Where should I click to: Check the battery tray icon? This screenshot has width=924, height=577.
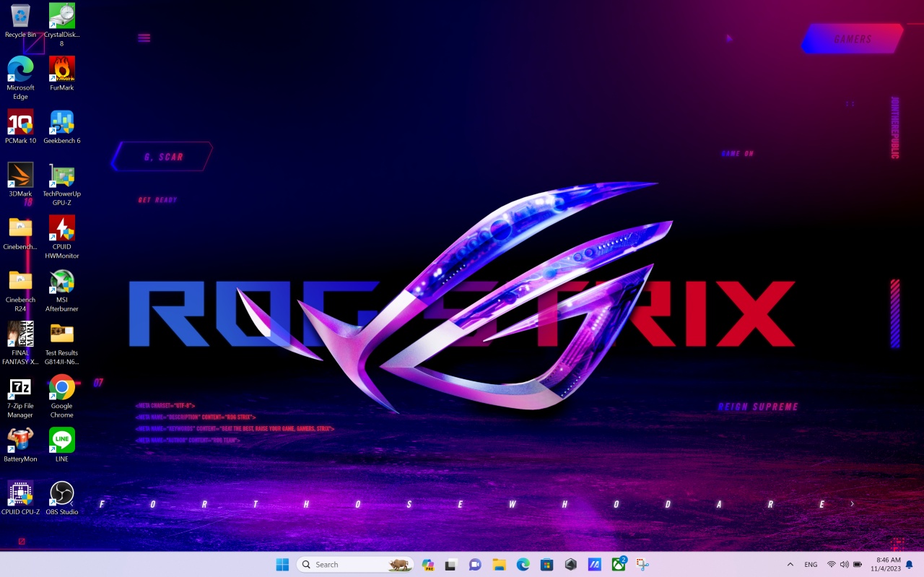(858, 565)
